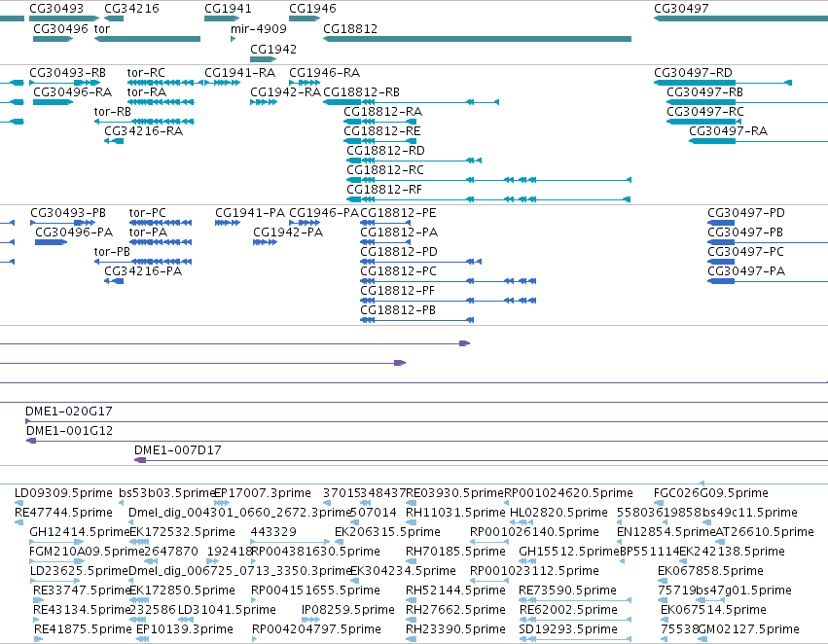This screenshot has height=644, width=828.
Task: Select EST label EP10139.3prime
Action: [184, 630]
